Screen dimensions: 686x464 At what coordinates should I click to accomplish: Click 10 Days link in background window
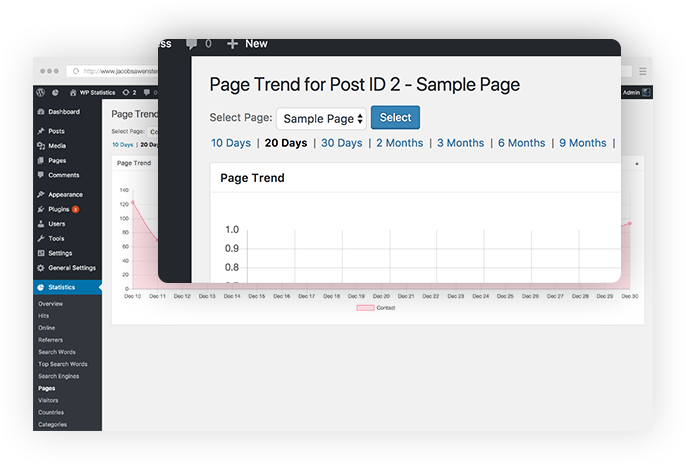pos(122,144)
